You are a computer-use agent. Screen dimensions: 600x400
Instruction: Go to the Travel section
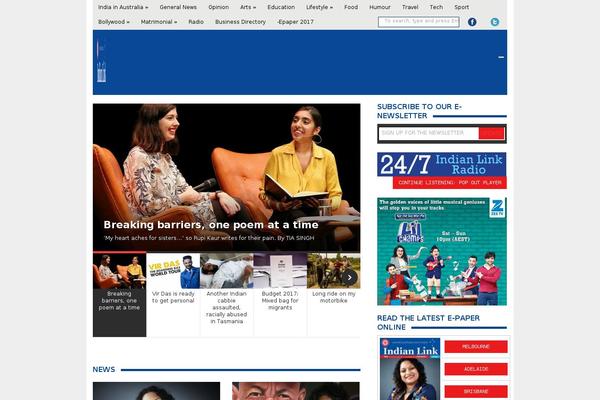[410, 7]
